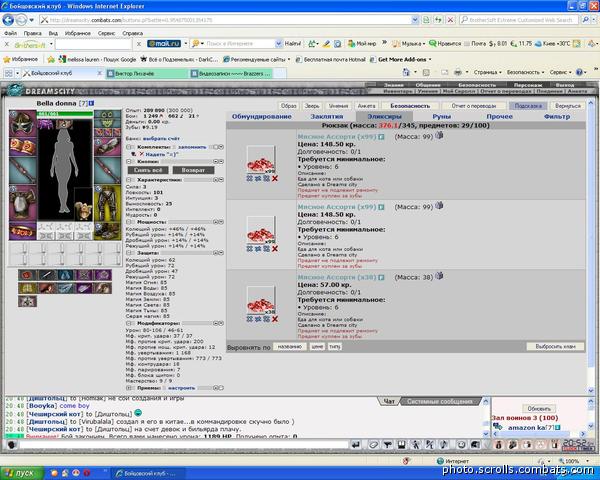The image size is (600, 480).
Task: Click the yellow ability icon in second row
Action: click(x=27, y=288)
